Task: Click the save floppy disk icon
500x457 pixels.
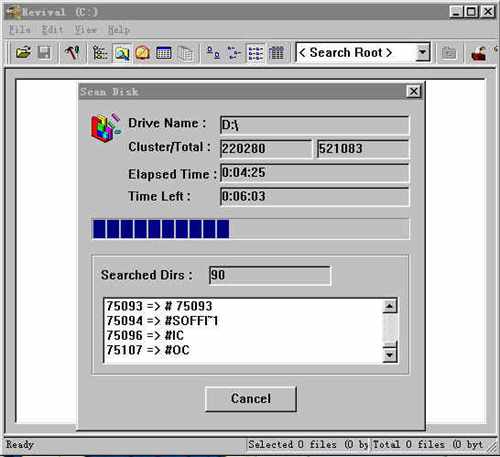Action: pyautogui.click(x=44, y=53)
